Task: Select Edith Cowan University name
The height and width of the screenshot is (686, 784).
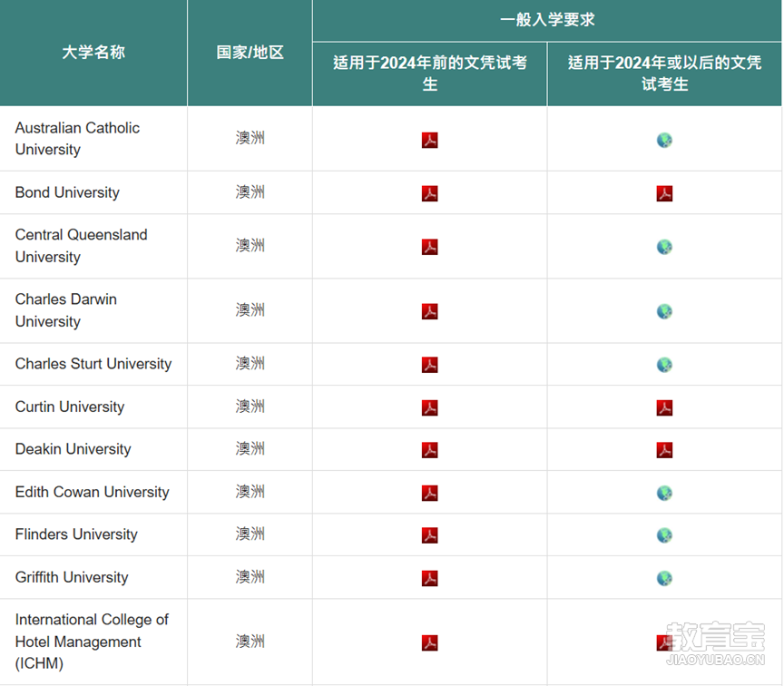Action: (x=92, y=492)
